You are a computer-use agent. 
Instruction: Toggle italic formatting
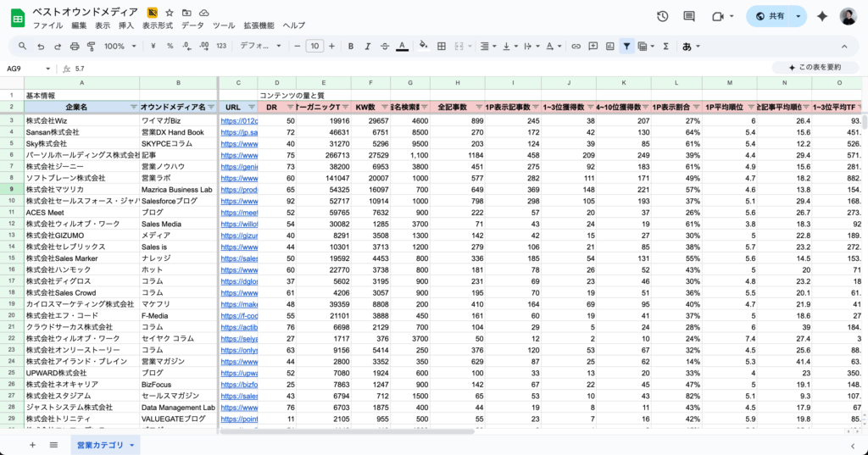(367, 47)
